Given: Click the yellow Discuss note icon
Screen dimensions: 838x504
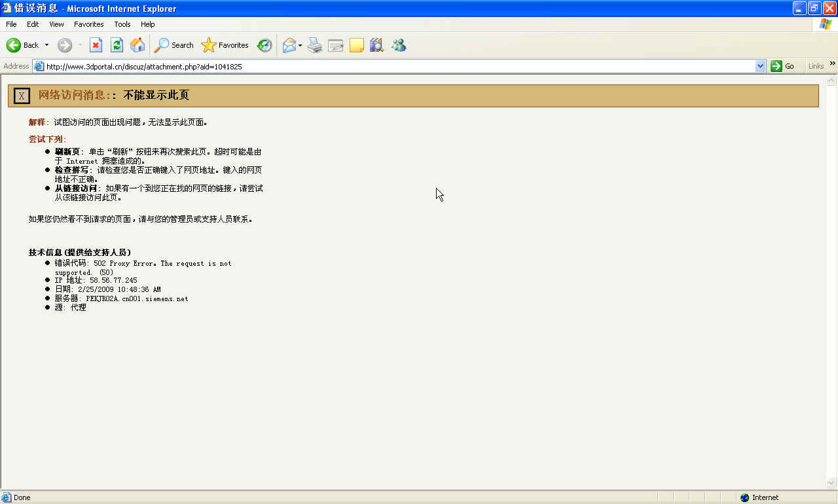Looking at the screenshot, I should (x=357, y=45).
